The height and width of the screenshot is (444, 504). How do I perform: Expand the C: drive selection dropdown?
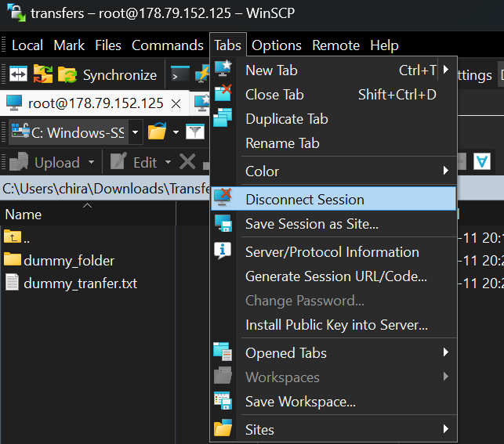pos(135,132)
